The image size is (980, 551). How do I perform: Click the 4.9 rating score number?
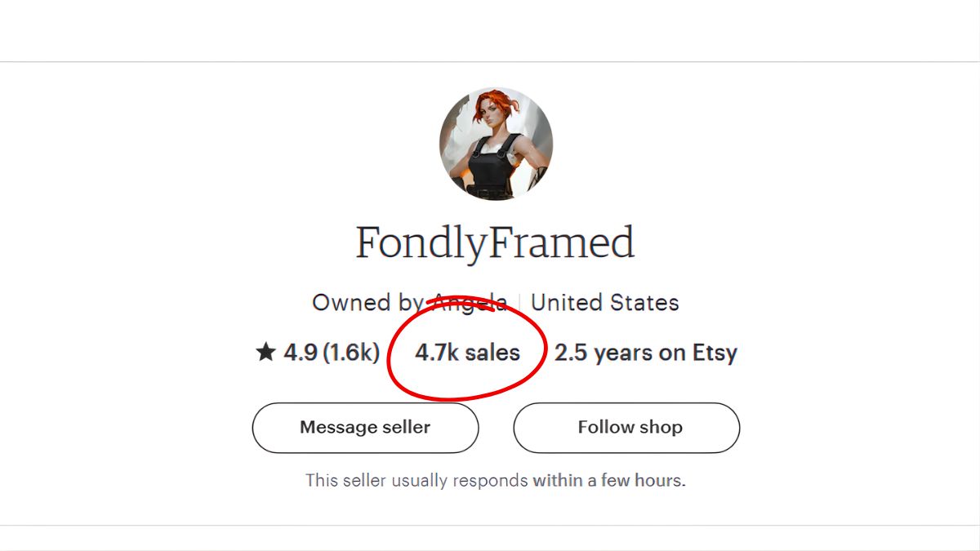[301, 353]
